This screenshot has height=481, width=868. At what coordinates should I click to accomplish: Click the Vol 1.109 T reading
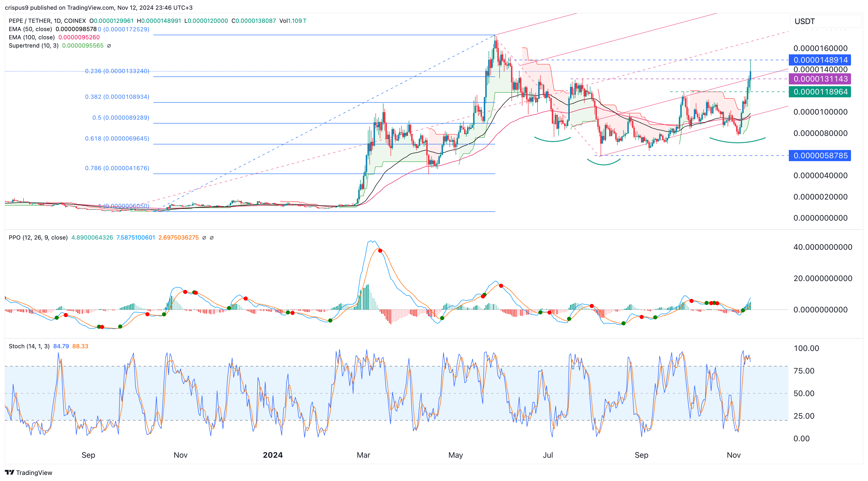tap(293, 21)
